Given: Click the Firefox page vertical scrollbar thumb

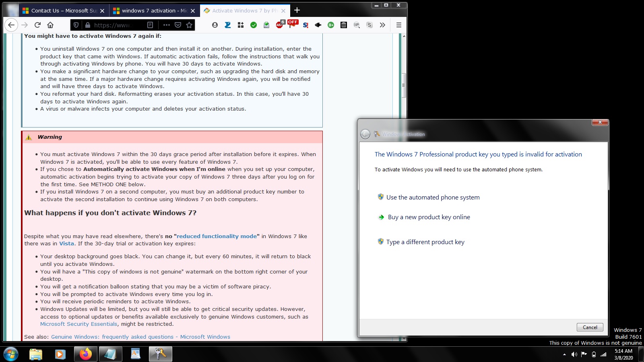Looking at the screenshot, I should (x=404, y=85).
